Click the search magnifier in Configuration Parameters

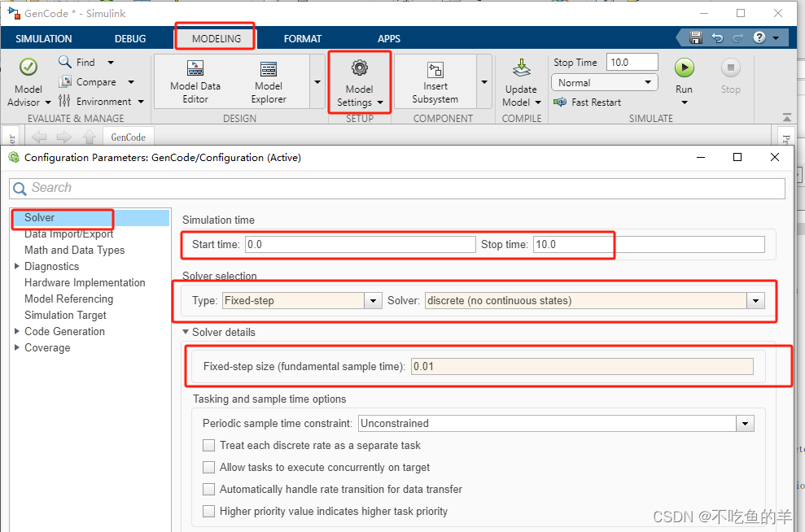point(20,189)
